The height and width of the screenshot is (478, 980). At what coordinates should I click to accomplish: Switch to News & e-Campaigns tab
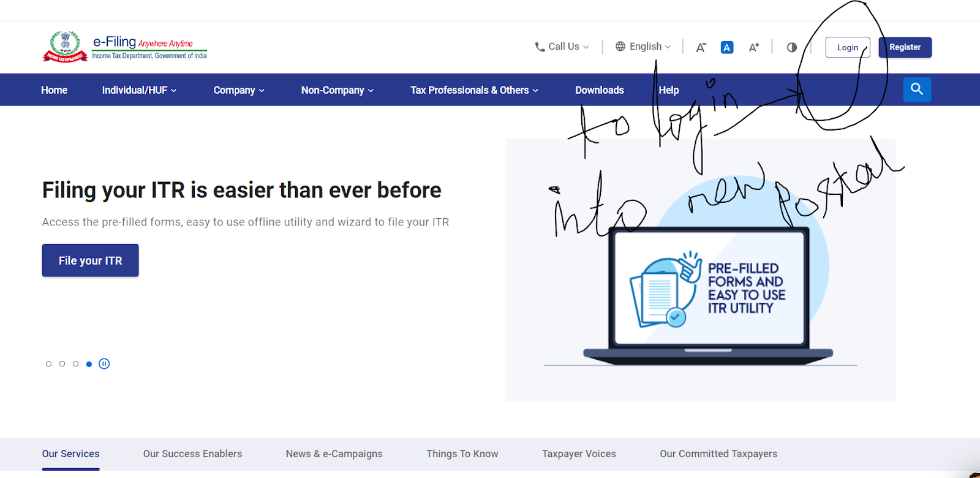[334, 454]
